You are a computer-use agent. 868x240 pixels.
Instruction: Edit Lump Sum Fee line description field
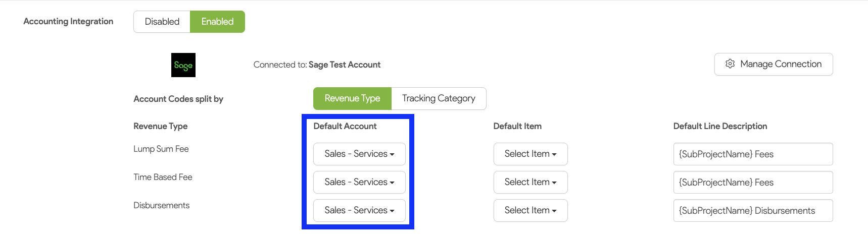pyautogui.click(x=753, y=154)
